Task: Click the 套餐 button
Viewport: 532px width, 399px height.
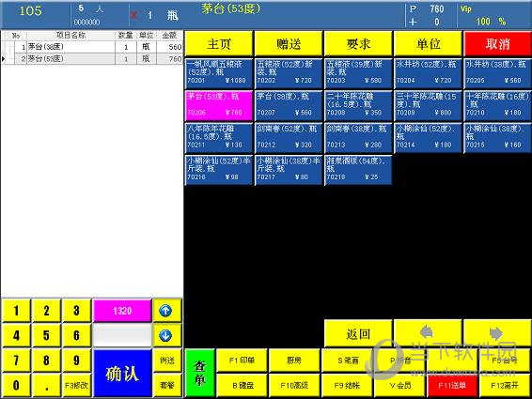Action: tap(167, 385)
